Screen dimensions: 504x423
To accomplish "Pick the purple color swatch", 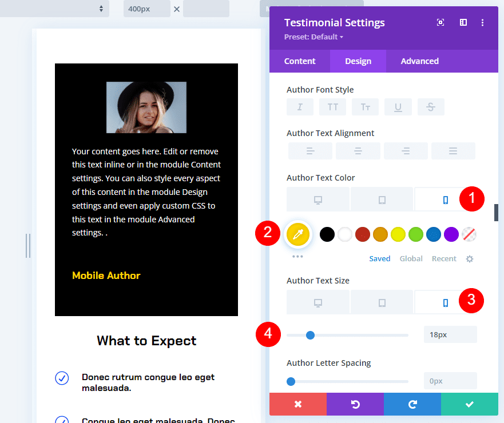I will point(451,234).
